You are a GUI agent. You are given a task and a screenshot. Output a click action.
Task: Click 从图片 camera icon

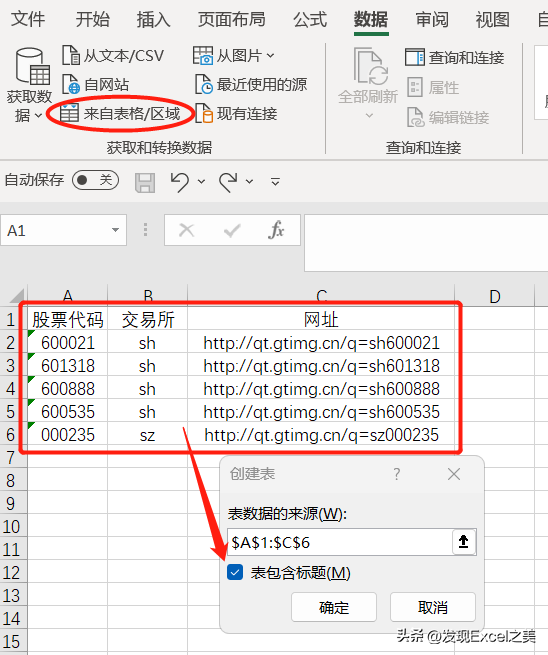203,55
